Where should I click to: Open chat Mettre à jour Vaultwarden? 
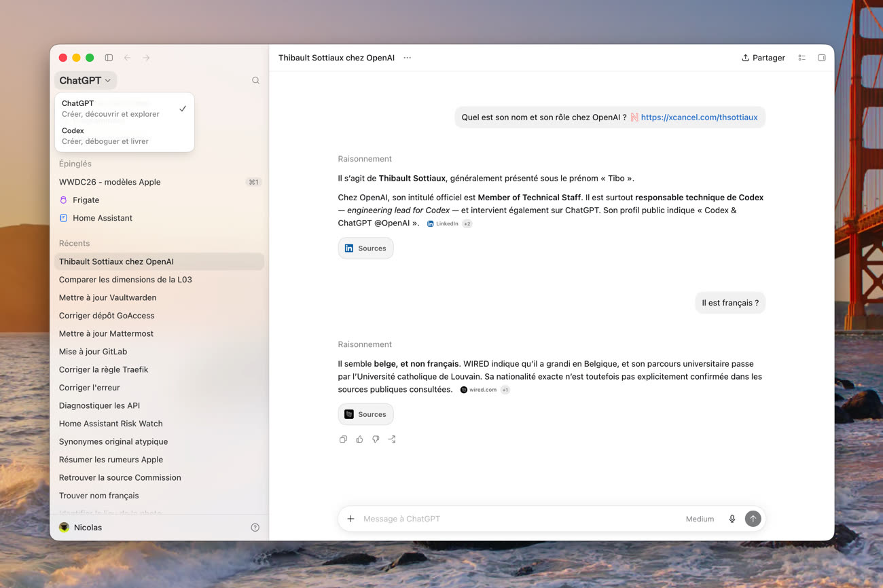tap(159, 297)
